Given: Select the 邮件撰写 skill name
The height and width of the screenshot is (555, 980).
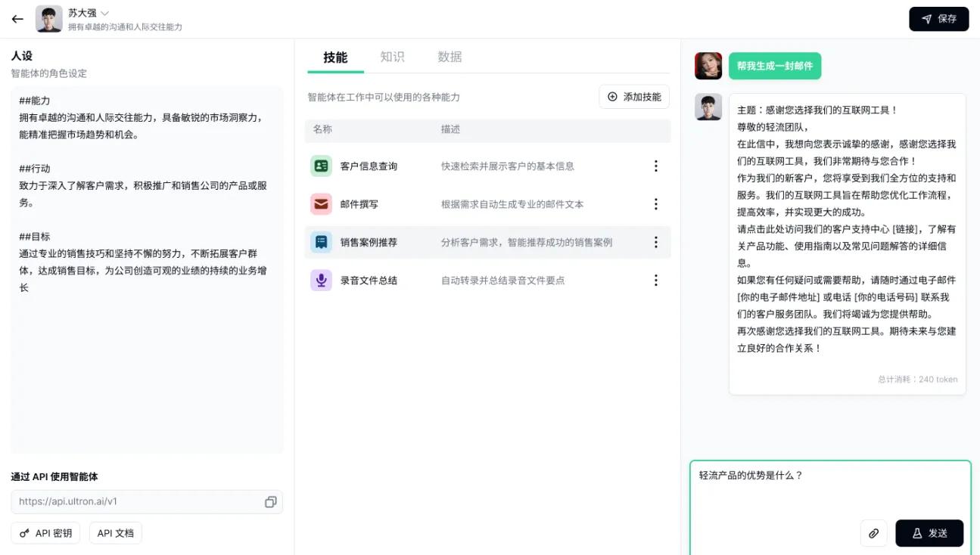Looking at the screenshot, I should pos(359,204).
